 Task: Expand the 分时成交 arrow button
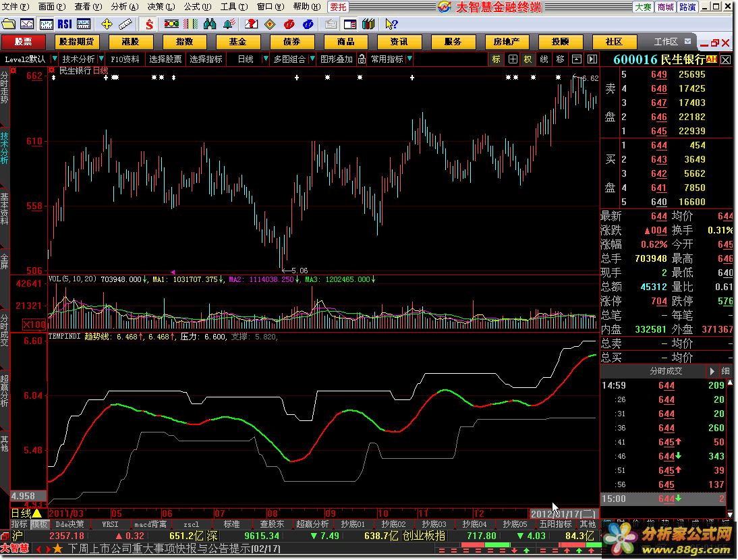(712, 371)
